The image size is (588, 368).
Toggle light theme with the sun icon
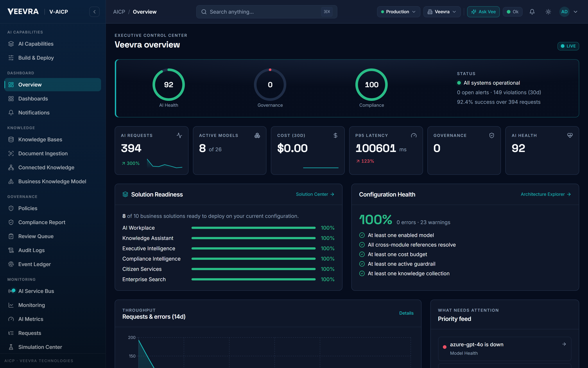point(548,12)
